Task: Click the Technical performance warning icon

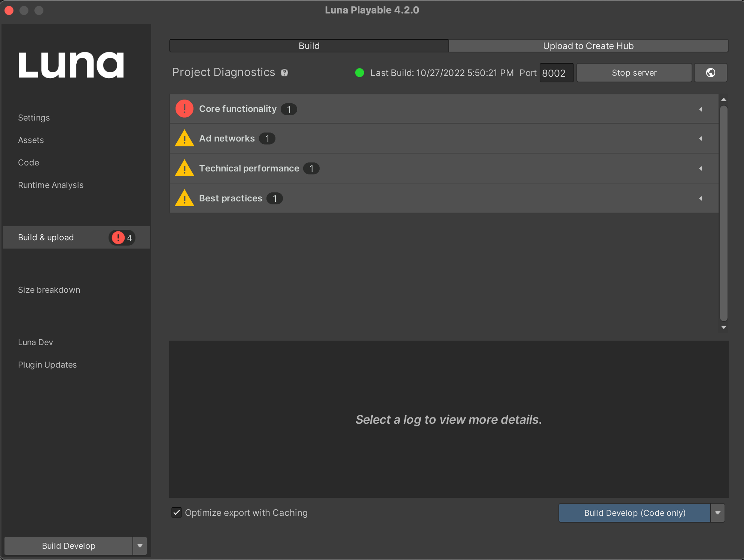Action: 183,168
